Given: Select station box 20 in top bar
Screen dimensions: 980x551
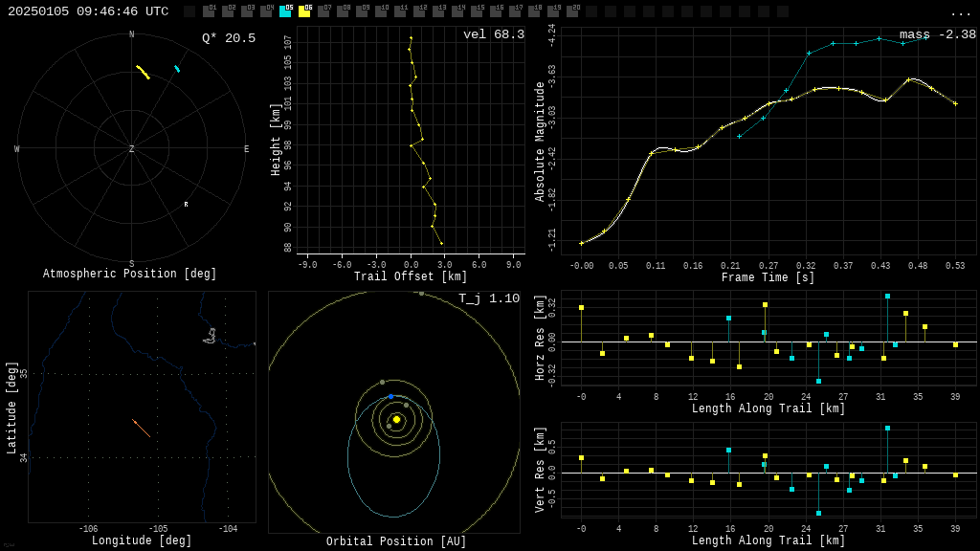Looking at the screenshot, I should click(572, 11).
